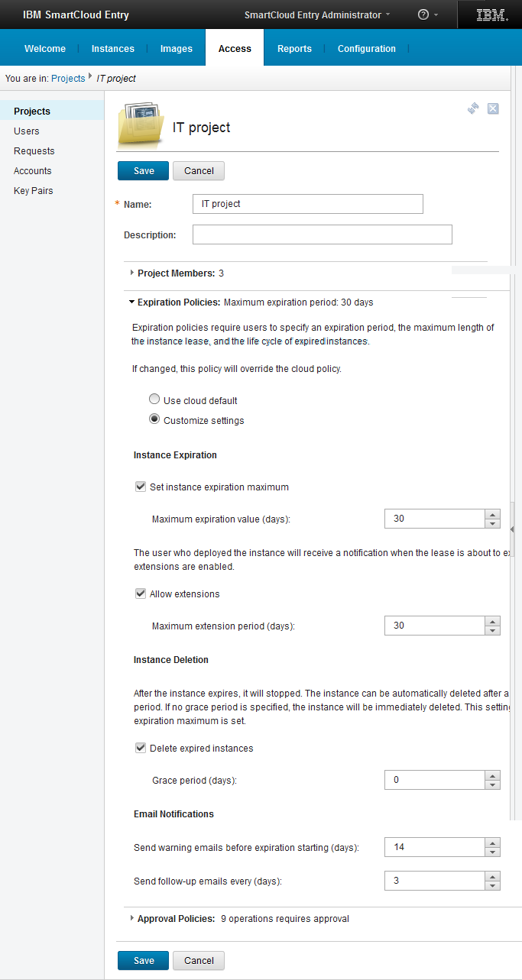Click the Projects breadcrumb link
This screenshot has height=980, width=522.
click(x=68, y=79)
